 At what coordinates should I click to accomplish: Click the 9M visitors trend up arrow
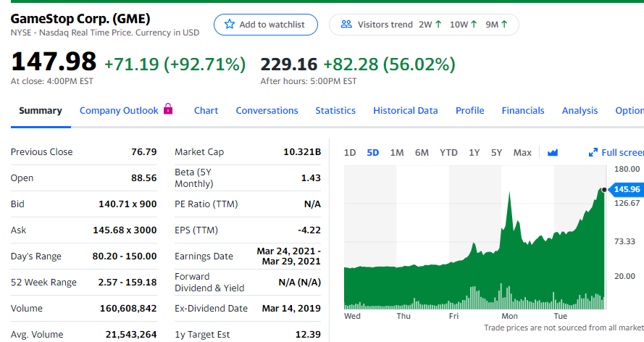point(504,24)
